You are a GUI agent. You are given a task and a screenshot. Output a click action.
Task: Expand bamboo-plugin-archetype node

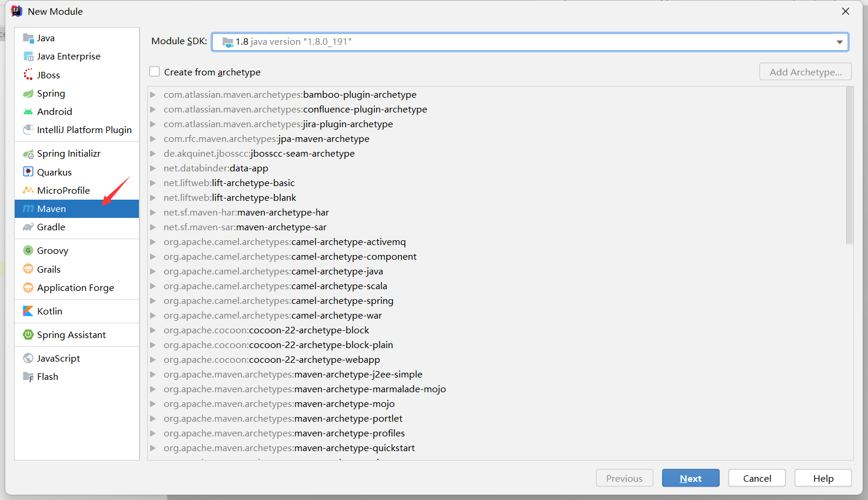[x=153, y=95]
